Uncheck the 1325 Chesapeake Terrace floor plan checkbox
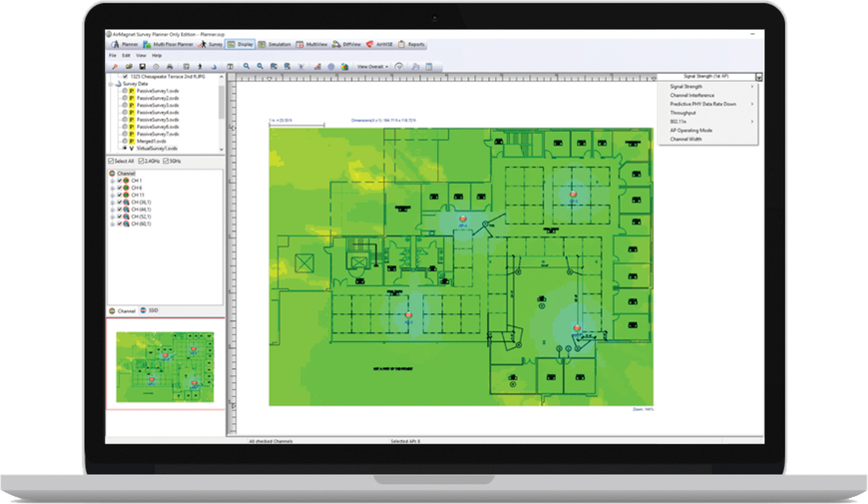The height and width of the screenshot is (504, 868). pyautogui.click(x=125, y=77)
